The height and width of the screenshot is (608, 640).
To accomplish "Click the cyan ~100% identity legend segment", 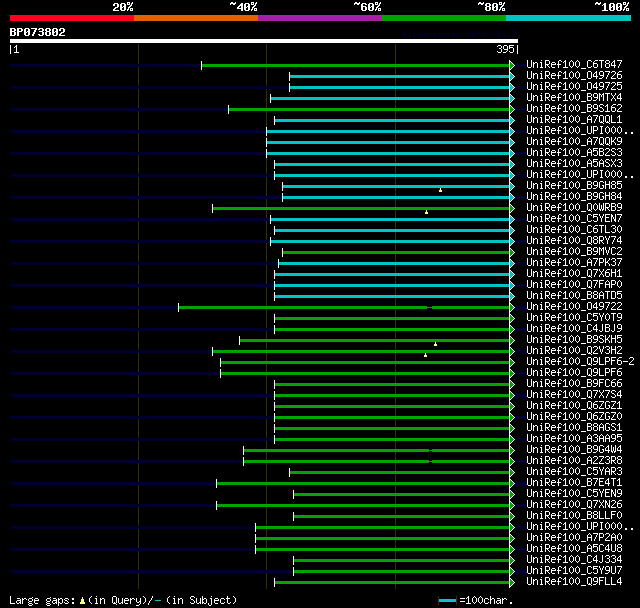I will (569, 18).
